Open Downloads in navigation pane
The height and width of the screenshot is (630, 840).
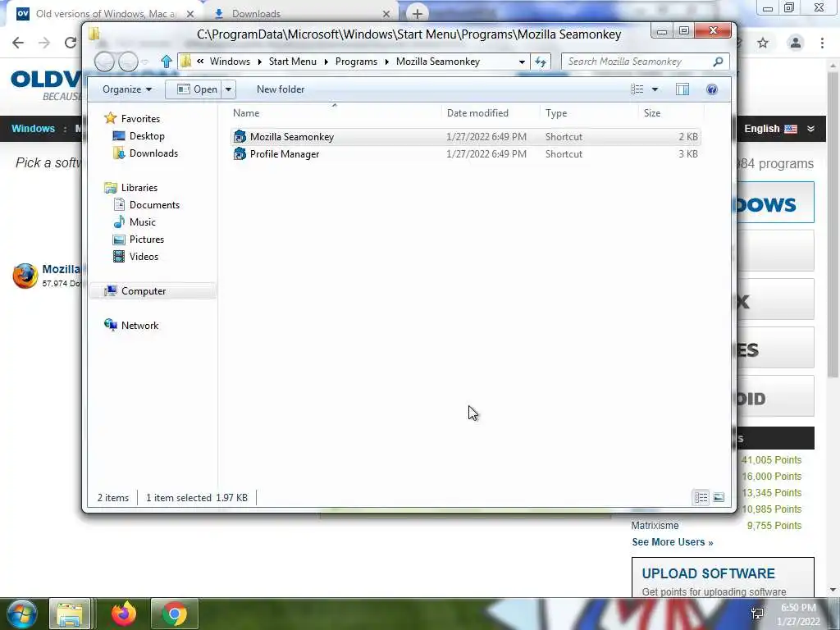pyautogui.click(x=153, y=153)
